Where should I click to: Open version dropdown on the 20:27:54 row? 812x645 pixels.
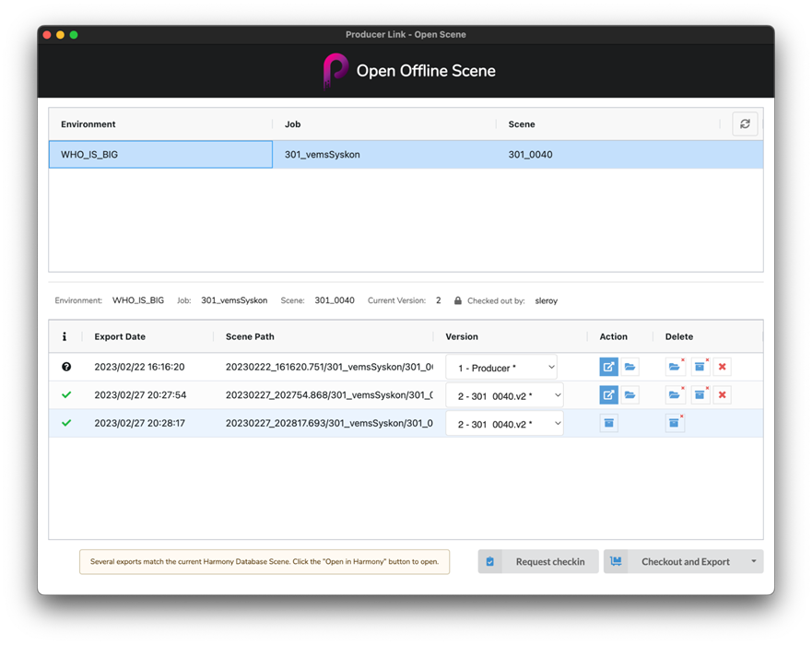[x=504, y=396]
